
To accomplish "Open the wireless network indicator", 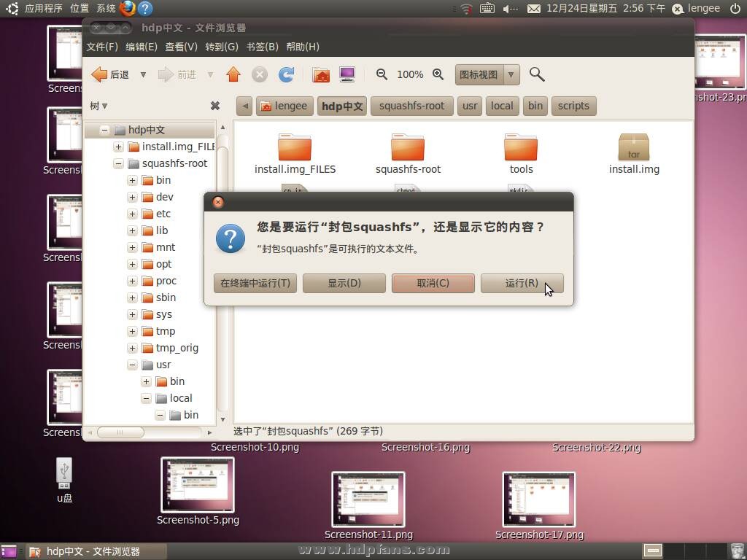I will pyautogui.click(x=466, y=8).
